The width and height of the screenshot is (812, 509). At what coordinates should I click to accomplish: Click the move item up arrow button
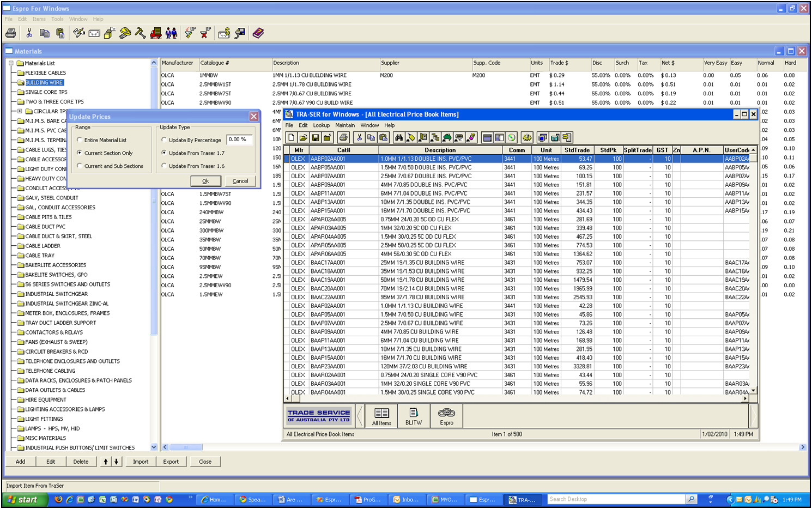point(106,462)
